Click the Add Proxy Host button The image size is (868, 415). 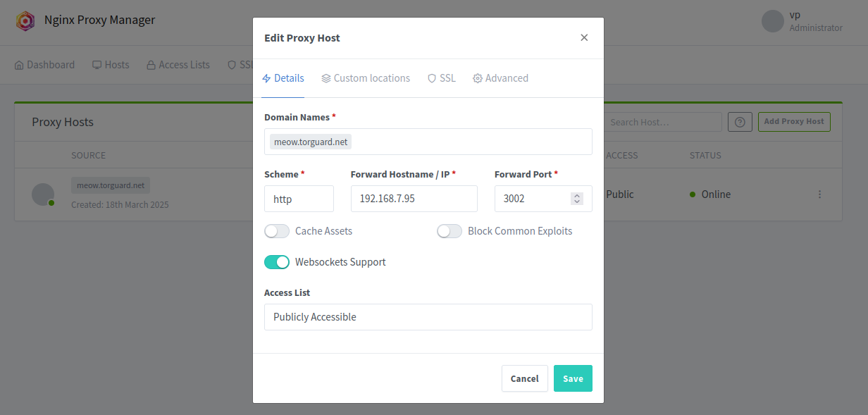click(794, 121)
